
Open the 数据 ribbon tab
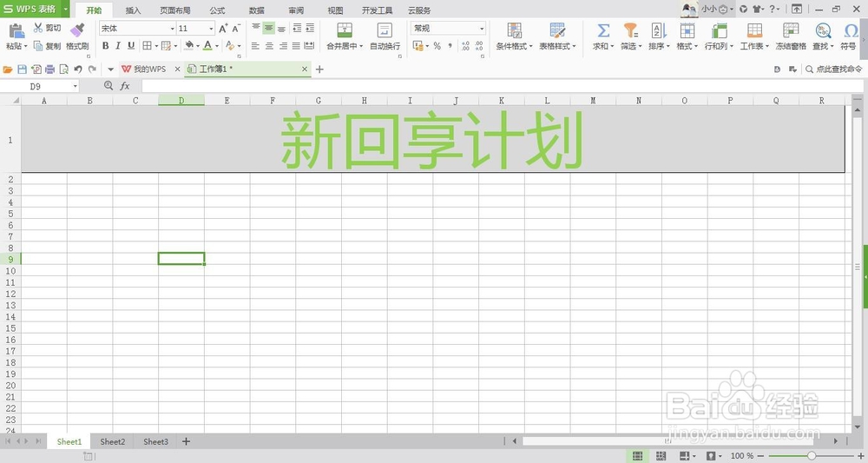(256, 10)
